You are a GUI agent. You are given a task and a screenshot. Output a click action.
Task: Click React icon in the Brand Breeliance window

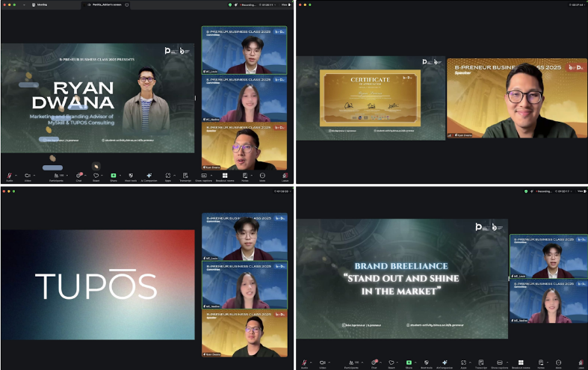tap(391, 362)
